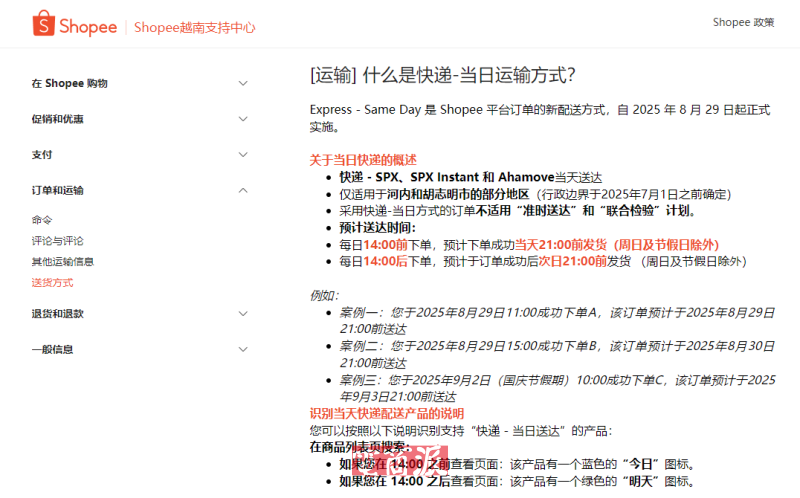This screenshot has width=800, height=498.
Task: Open the Shopee 政策 link
Action: click(743, 22)
